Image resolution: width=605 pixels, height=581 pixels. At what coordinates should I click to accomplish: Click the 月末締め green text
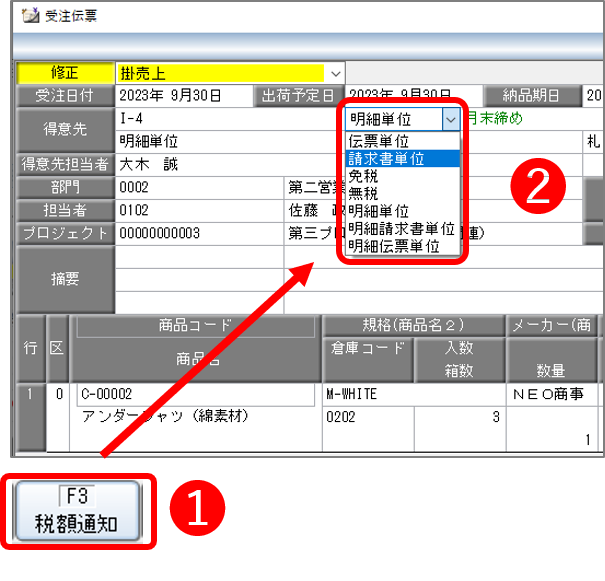495,118
